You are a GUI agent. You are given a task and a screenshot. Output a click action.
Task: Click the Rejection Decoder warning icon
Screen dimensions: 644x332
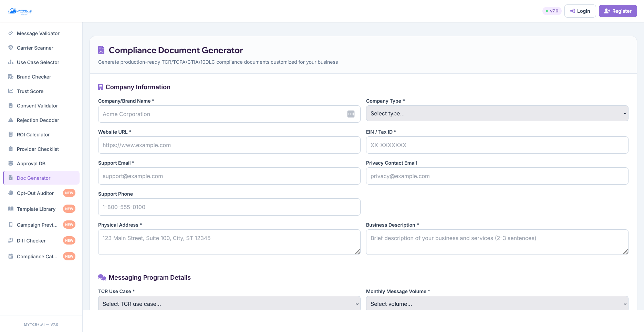coord(11,120)
